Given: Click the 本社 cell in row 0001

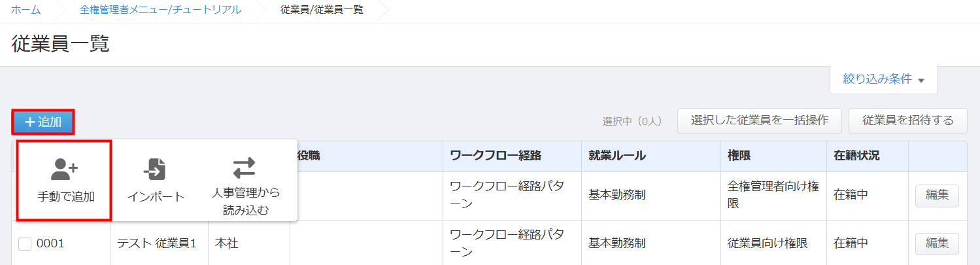Looking at the screenshot, I should (227, 243).
